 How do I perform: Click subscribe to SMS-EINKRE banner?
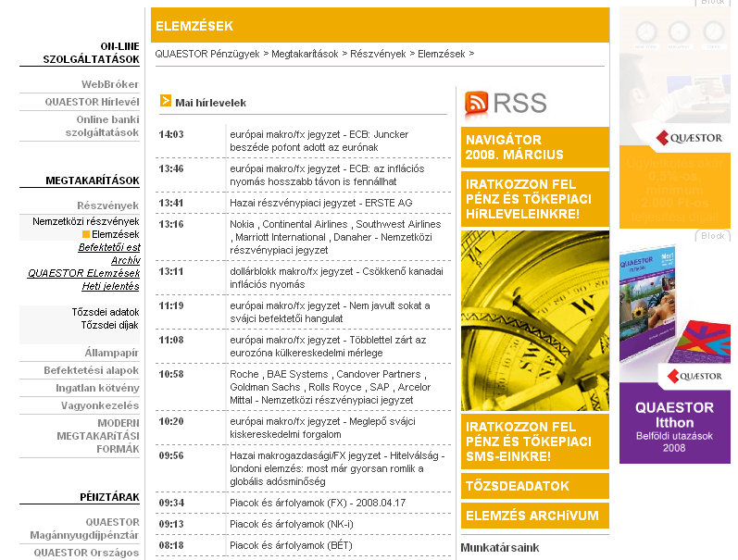535,442
